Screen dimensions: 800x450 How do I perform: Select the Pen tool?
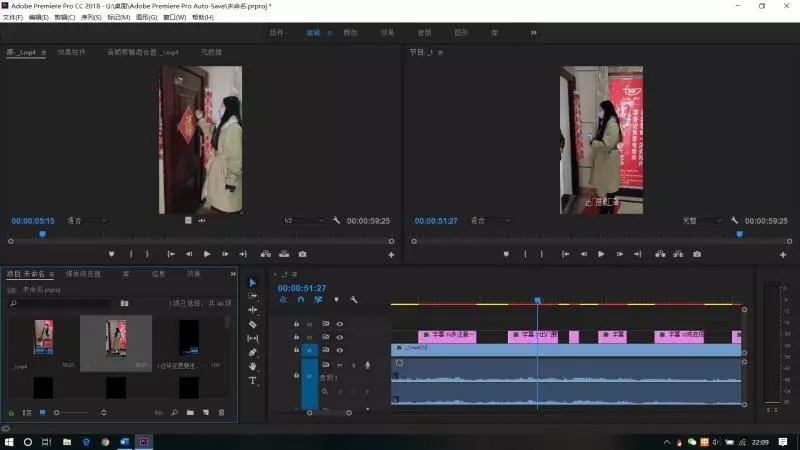[253, 352]
